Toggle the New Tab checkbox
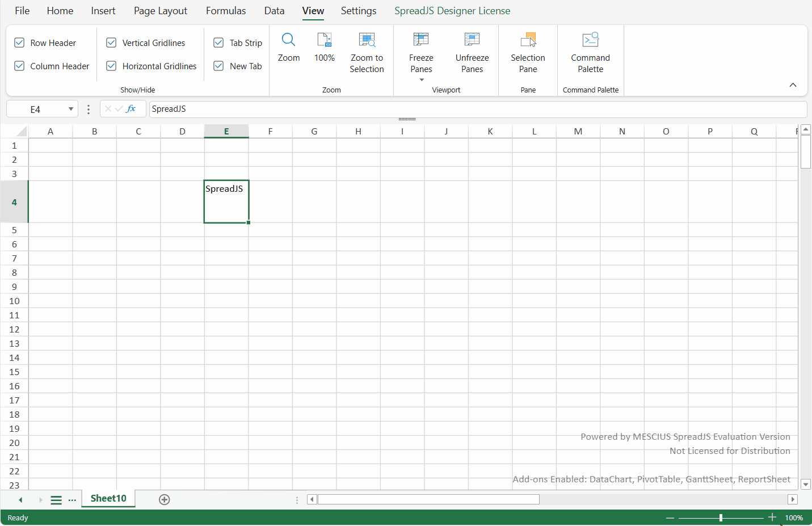 pyautogui.click(x=218, y=66)
